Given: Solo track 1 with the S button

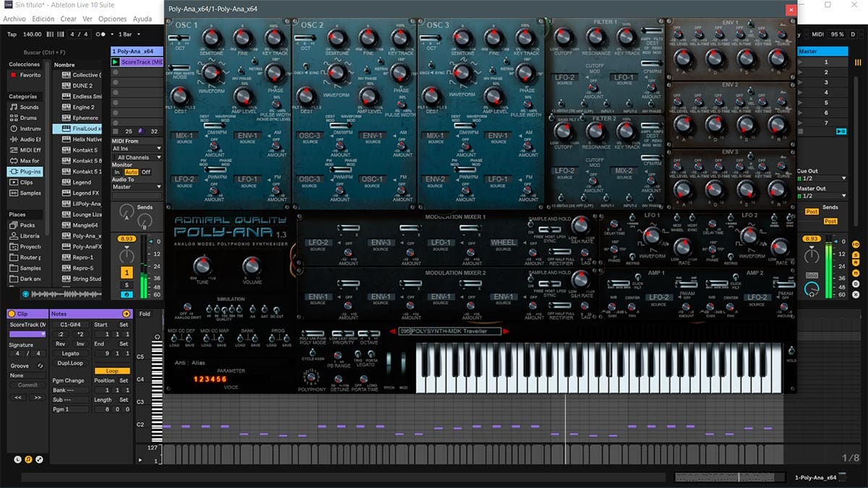Looking at the screenshot, I should coord(127,285).
